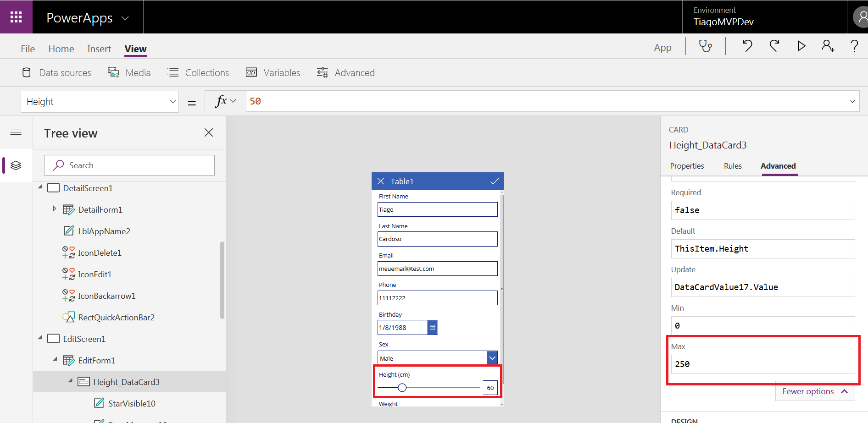Image resolution: width=868 pixels, height=423 pixels.
Task: Switch to the Properties tab
Action: click(x=687, y=166)
